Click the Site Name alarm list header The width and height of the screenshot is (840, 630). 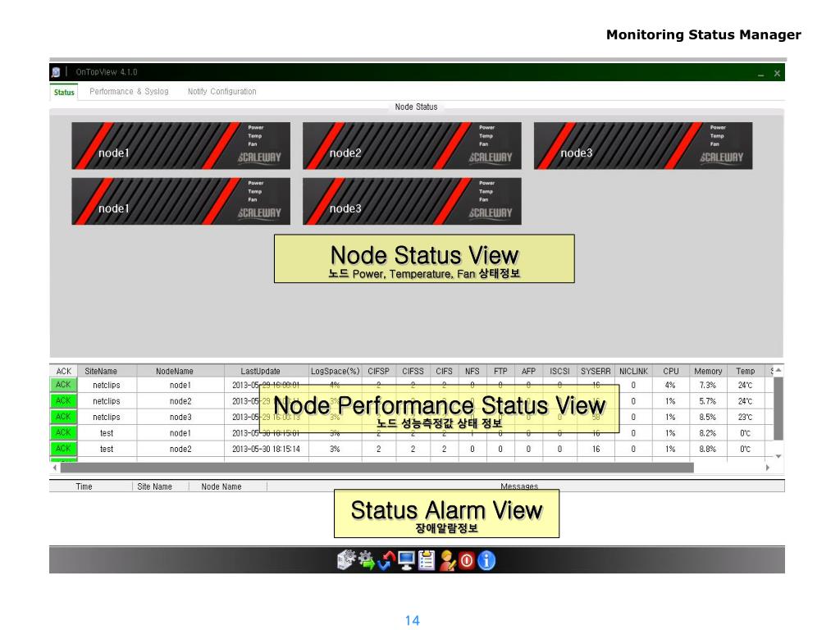[x=155, y=486]
